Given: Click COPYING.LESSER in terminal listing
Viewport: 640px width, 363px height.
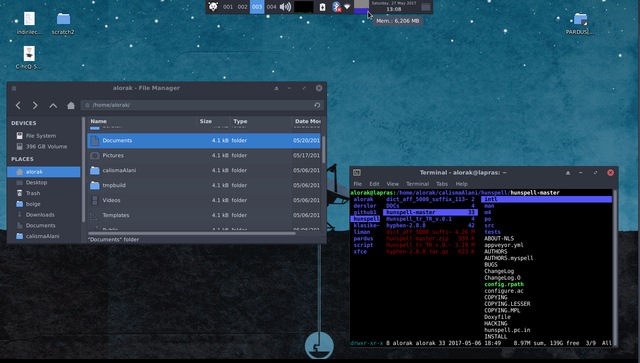Looking at the screenshot, I should 507,304.
